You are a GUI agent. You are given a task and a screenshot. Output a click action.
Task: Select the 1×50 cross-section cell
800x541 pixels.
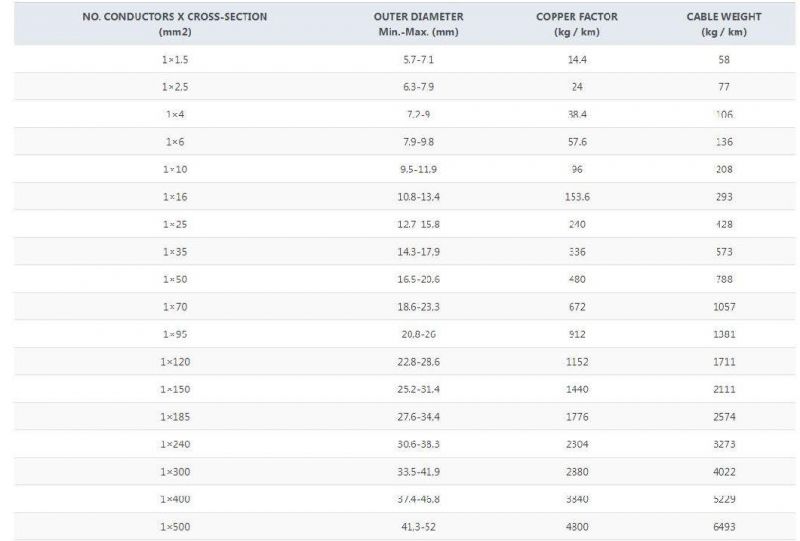(x=175, y=280)
